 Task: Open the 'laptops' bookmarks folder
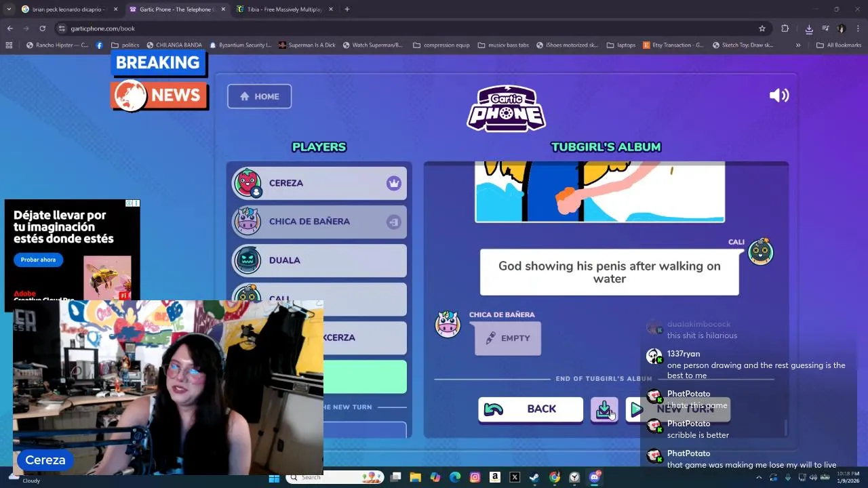tap(621, 45)
